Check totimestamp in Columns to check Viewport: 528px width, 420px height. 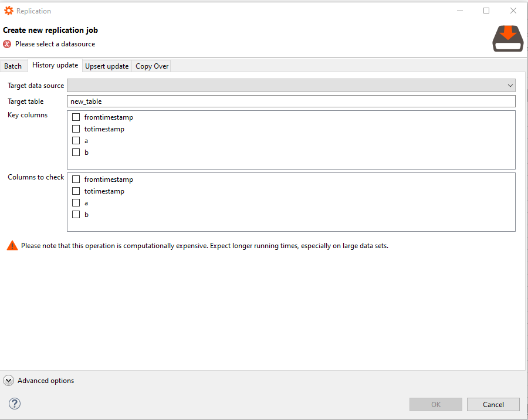[x=76, y=191]
